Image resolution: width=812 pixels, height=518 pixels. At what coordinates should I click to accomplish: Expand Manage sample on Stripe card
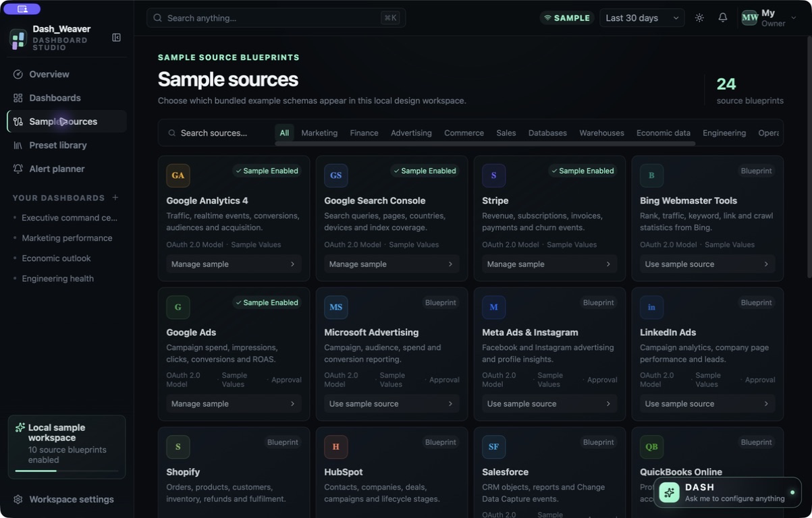point(549,264)
